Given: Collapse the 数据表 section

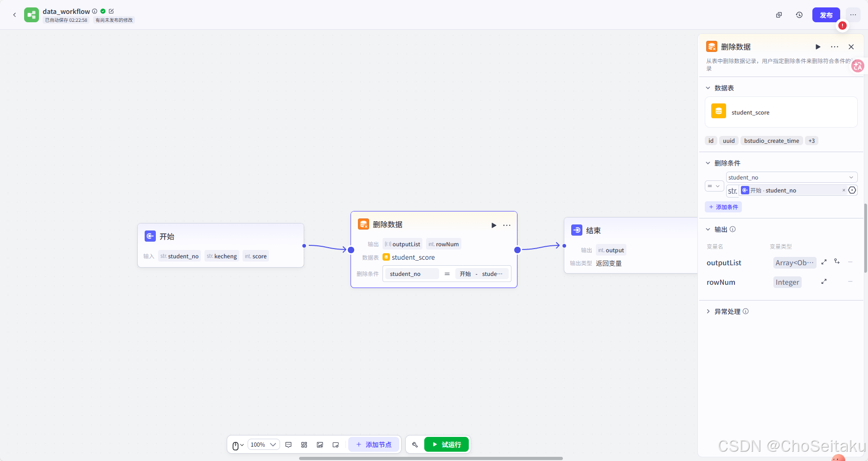Looking at the screenshot, I should [x=708, y=88].
